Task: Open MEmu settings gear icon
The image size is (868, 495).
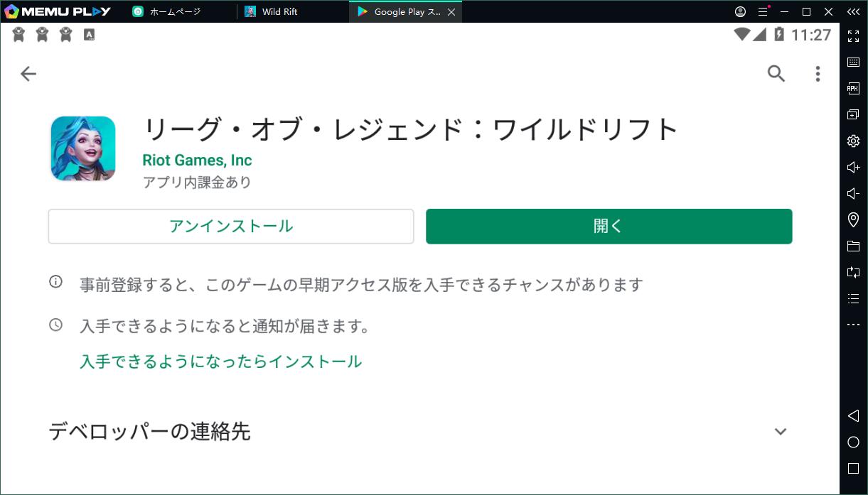Action: tap(853, 141)
